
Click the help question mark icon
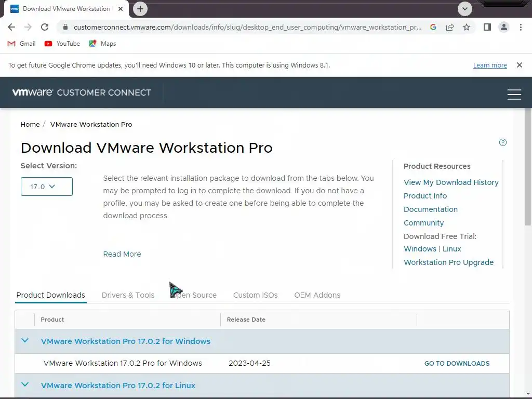pyautogui.click(x=503, y=142)
